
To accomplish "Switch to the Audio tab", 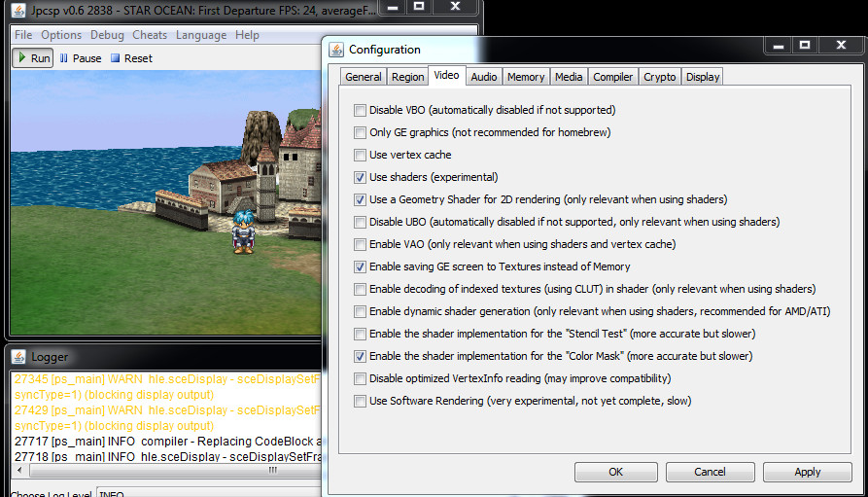I will pyautogui.click(x=483, y=77).
